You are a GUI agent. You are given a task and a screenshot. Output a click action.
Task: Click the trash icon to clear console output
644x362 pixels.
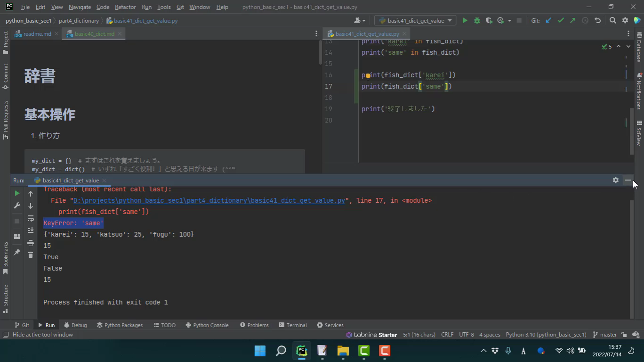(31, 255)
